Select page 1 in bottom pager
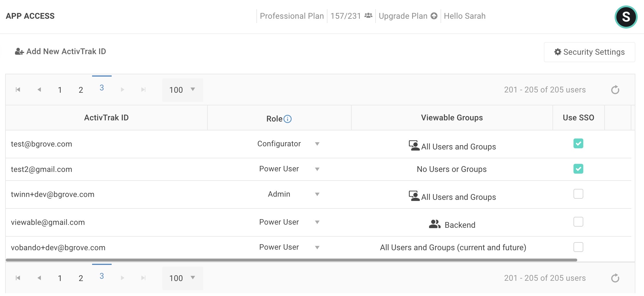This screenshot has height=296, width=644. coord(60,278)
